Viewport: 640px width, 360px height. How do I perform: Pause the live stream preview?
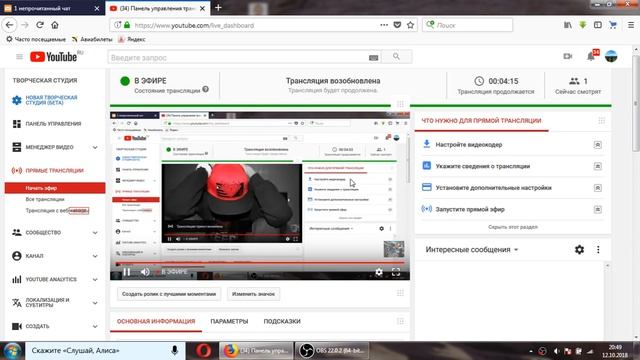tap(127, 272)
